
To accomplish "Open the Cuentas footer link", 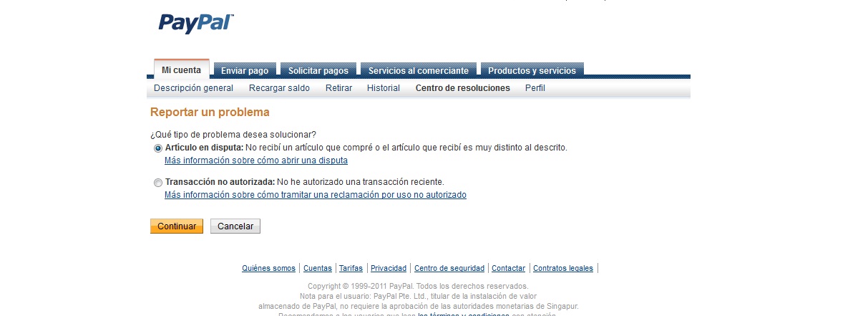I will [x=318, y=269].
